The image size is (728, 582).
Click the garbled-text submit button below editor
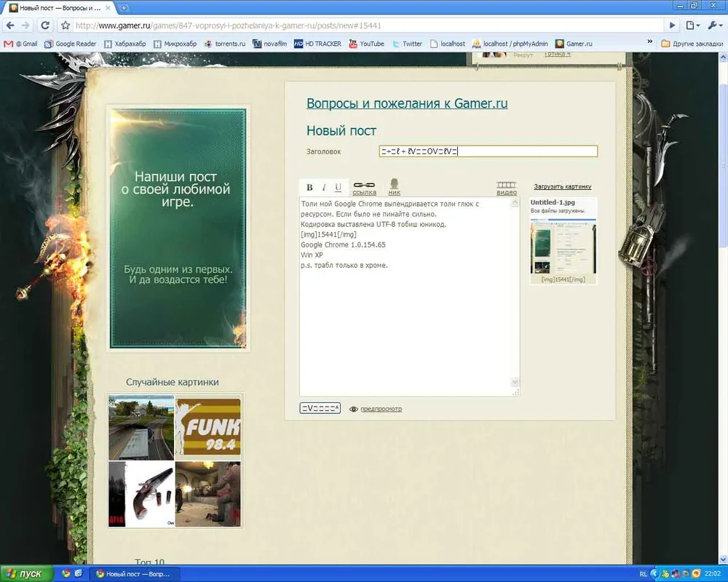tap(320, 408)
